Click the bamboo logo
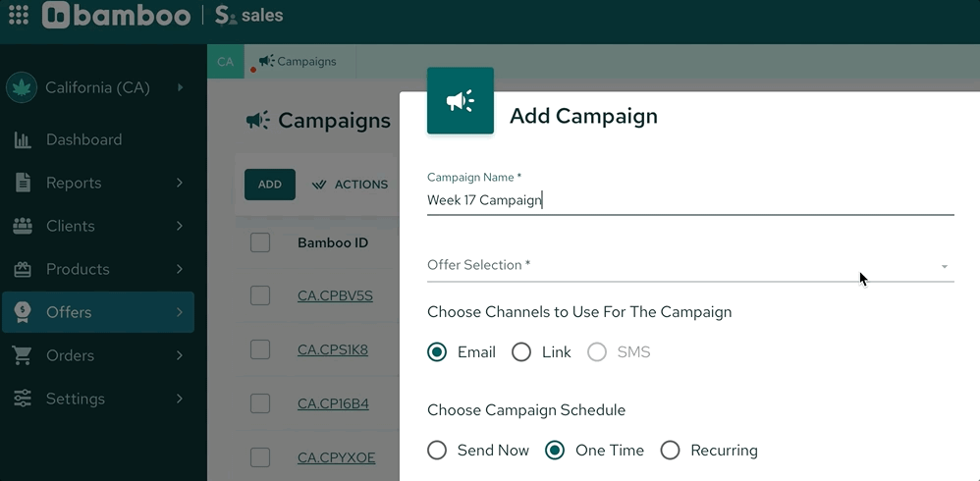Viewport: 980px width, 481px height. pyautogui.click(x=116, y=15)
